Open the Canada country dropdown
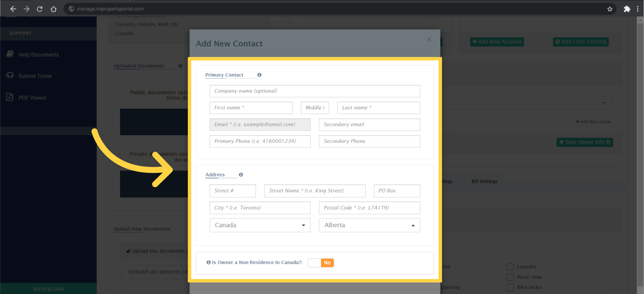Image resolution: width=644 pixels, height=294 pixels. click(x=260, y=225)
